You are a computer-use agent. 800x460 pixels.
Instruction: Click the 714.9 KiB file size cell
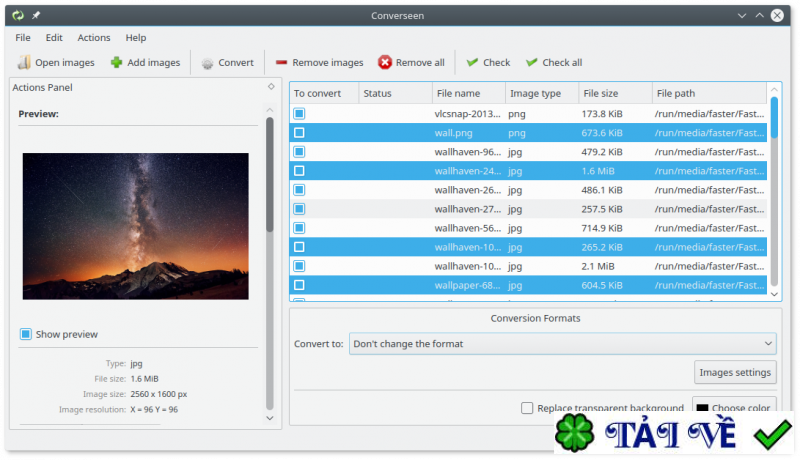[x=602, y=228]
